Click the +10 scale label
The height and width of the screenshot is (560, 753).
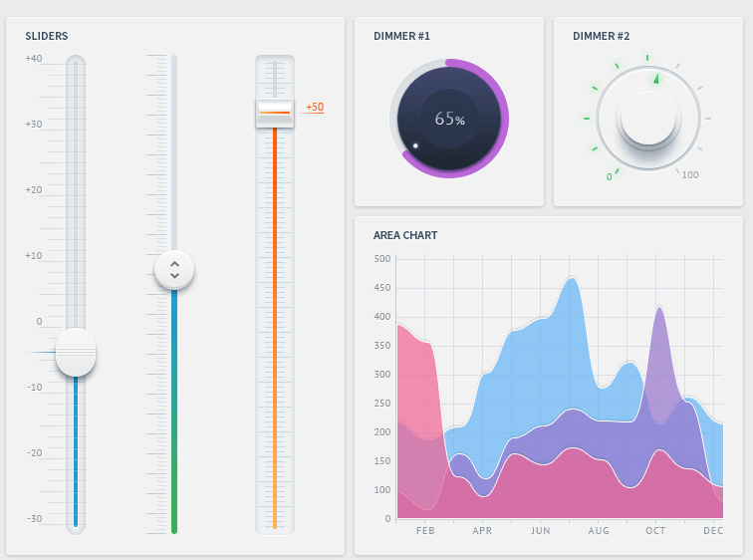tap(34, 256)
